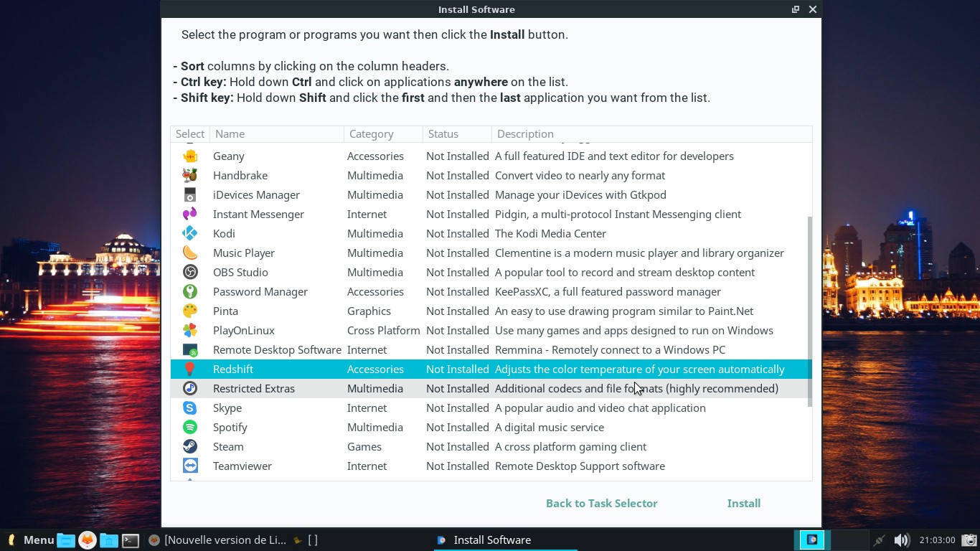
Task: Select Spotify in the list
Action: pyautogui.click(x=230, y=428)
